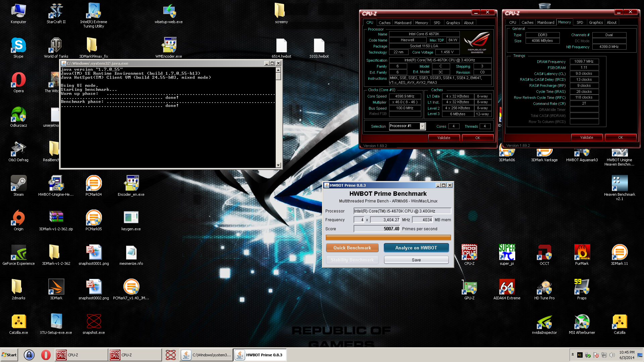Switch to java.exe console taskbar item
Viewport: 644px width, 362px height.
(x=206, y=355)
